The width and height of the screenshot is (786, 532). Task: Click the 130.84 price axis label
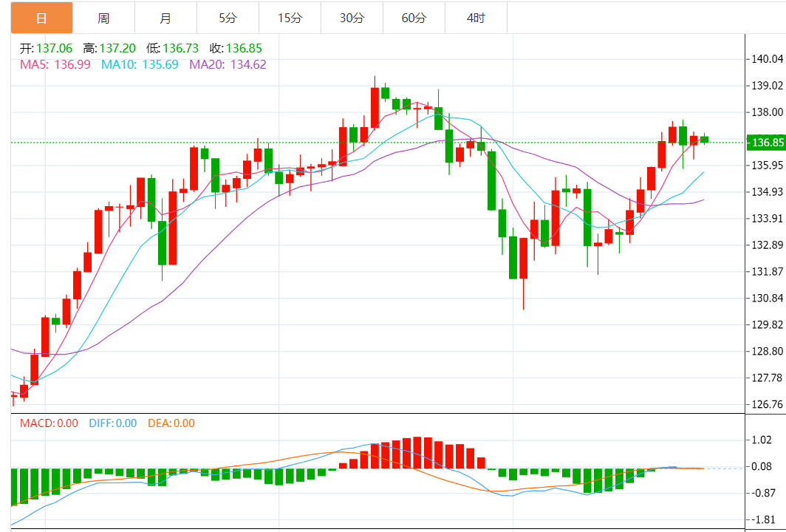tap(768, 299)
